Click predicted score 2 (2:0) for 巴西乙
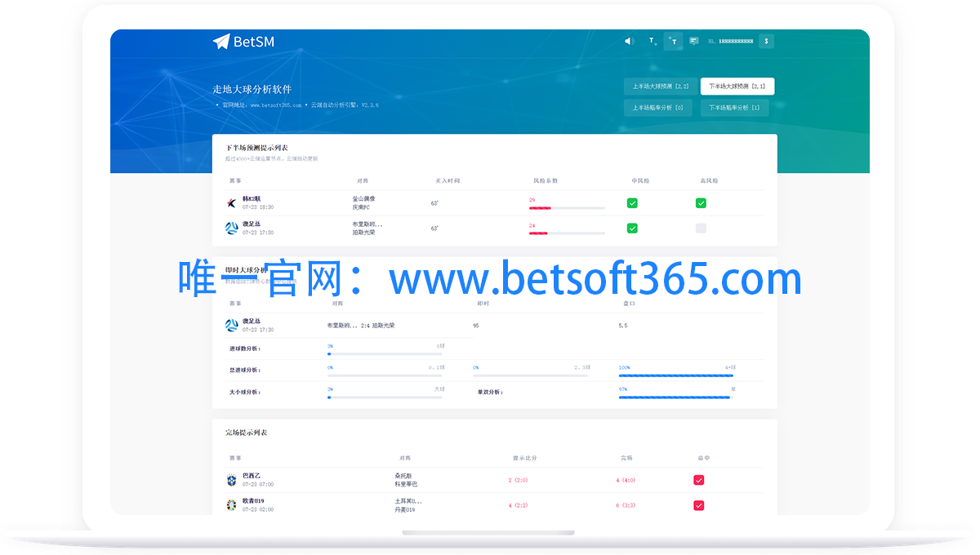This screenshot has height=555, width=980. coord(519,480)
